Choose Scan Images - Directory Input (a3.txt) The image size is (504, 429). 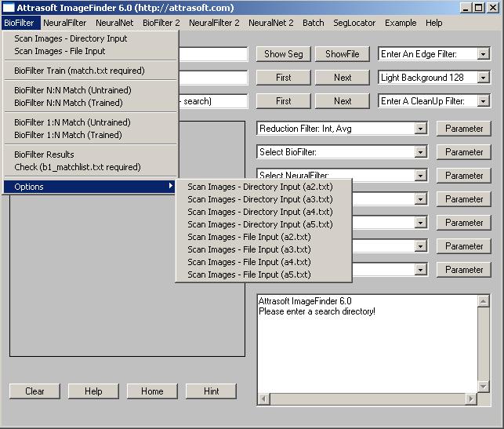coord(259,199)
